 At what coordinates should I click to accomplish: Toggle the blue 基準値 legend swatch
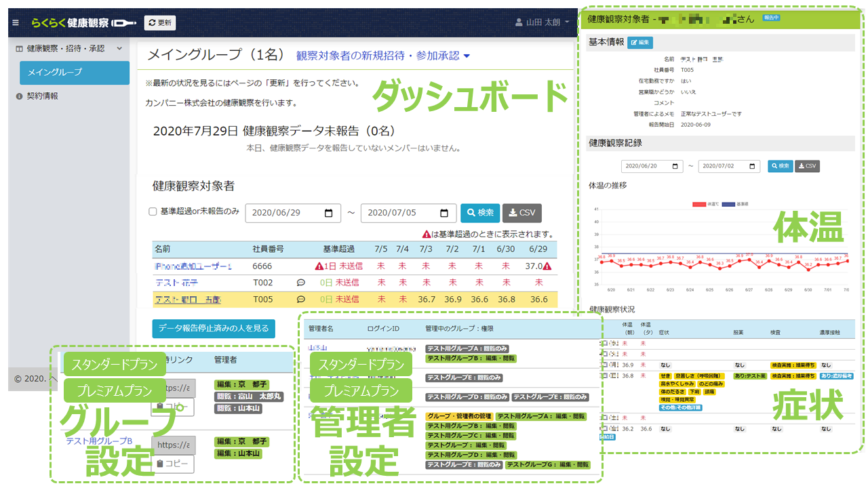[730, 204]
